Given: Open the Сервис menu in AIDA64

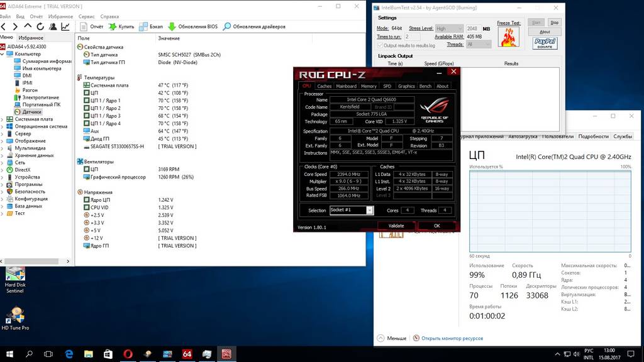Looking at the screenshot, I should point(87,16).
